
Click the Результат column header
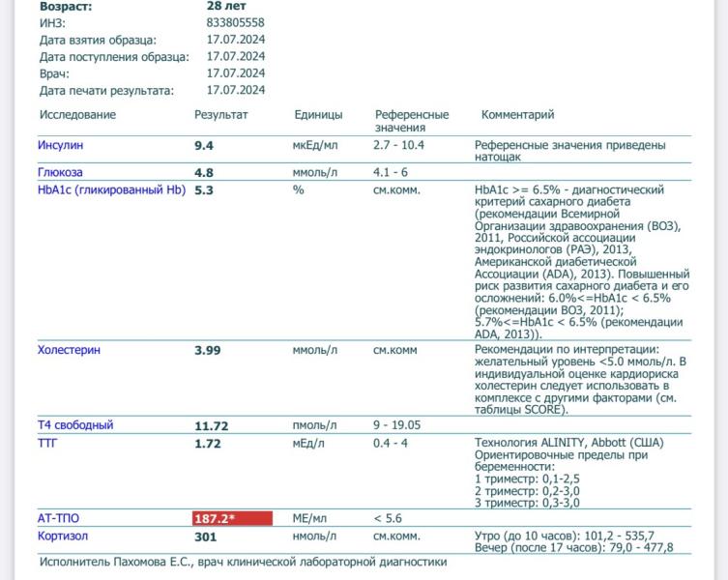(x=221, y=115)
